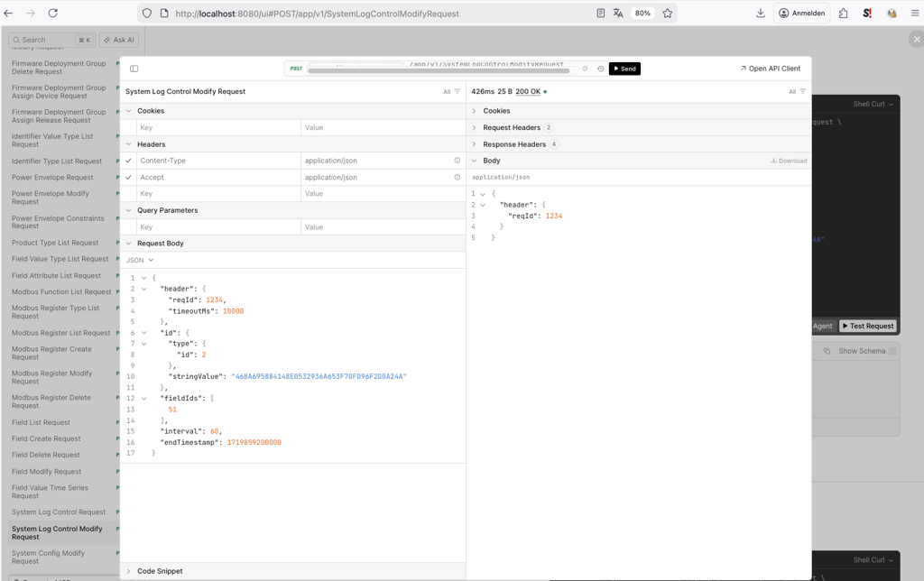The height and width of the screenshot is (581, 924).
Task: Click the endTimestamp value 1719859200000
Action: click(x=254, y=443)
